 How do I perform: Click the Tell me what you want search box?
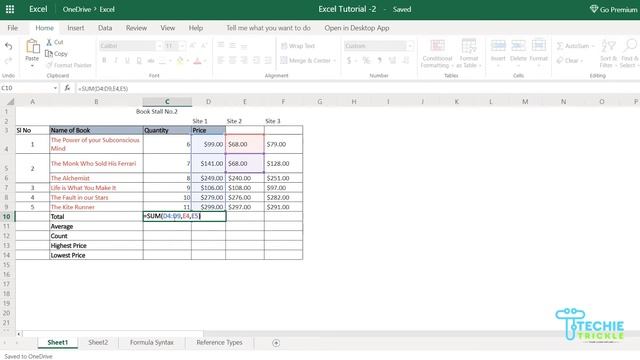click(268, 28)
